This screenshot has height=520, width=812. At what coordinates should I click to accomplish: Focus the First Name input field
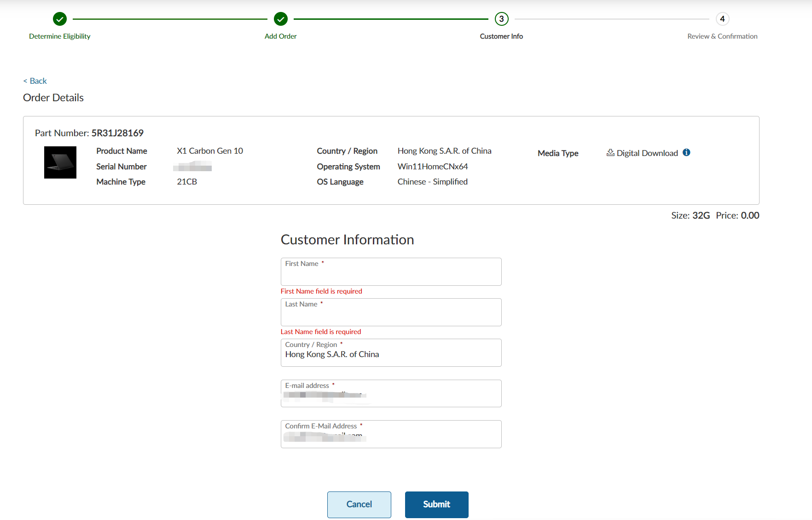point(391,272)
